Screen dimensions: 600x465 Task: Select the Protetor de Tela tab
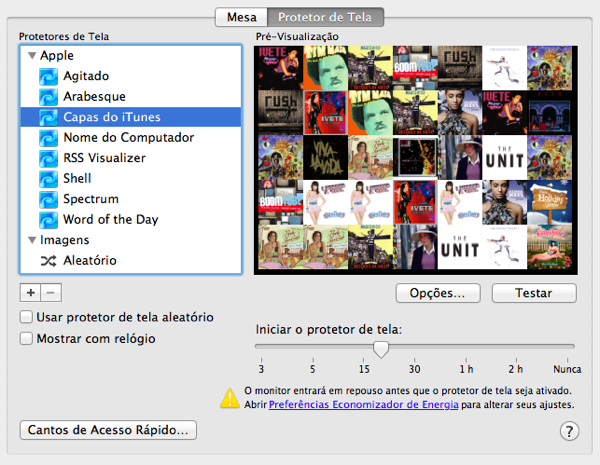pyautogui.click(x=325, y=17)
